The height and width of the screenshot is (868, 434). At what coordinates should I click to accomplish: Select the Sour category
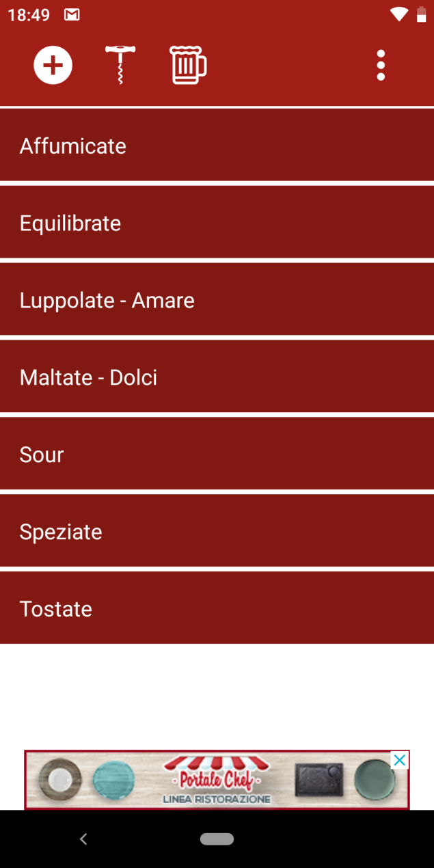point(217,455)
